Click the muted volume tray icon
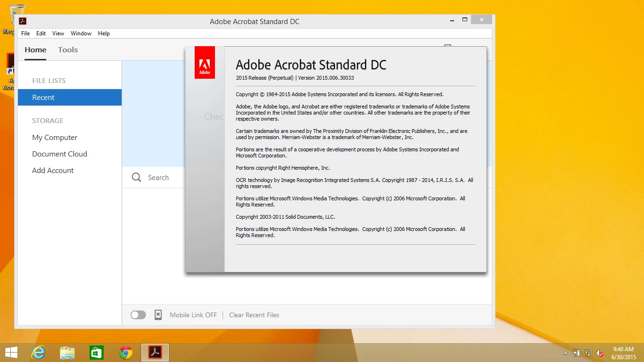Screen dimensions: 644x362 600,353
